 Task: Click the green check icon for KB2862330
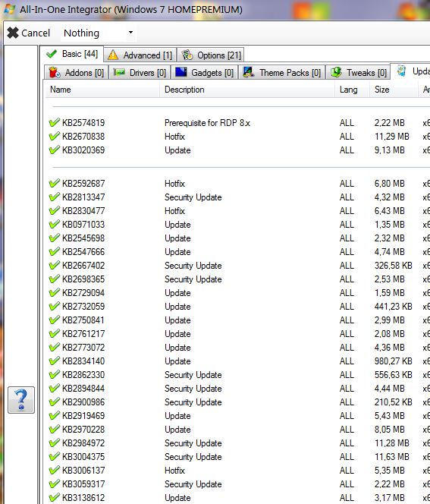tap(55, 374)
